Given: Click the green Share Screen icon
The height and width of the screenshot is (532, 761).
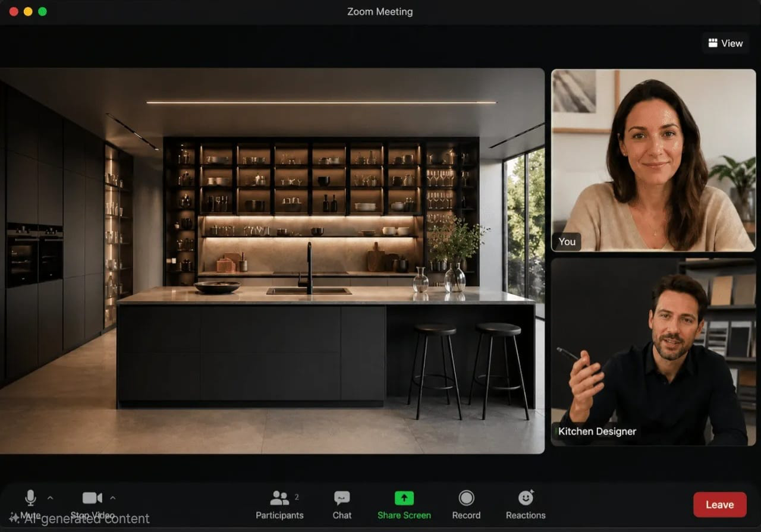Looking at the screenshot, I should 404,498.
